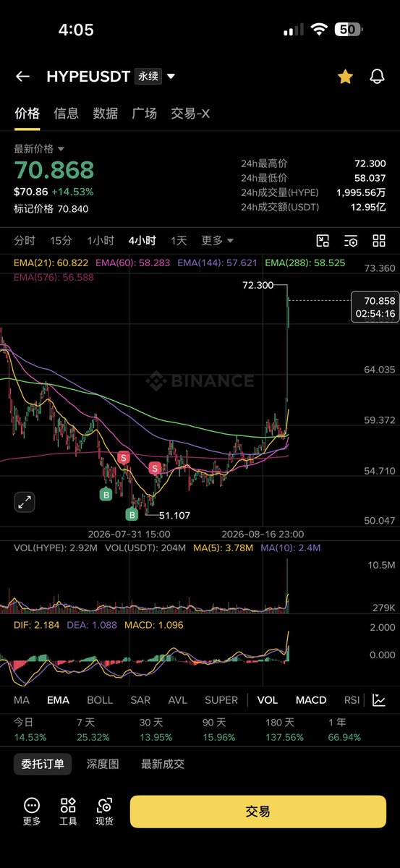Open the 更多 menu icon
This screenshot has height=868, width=400.
[32, 812]
